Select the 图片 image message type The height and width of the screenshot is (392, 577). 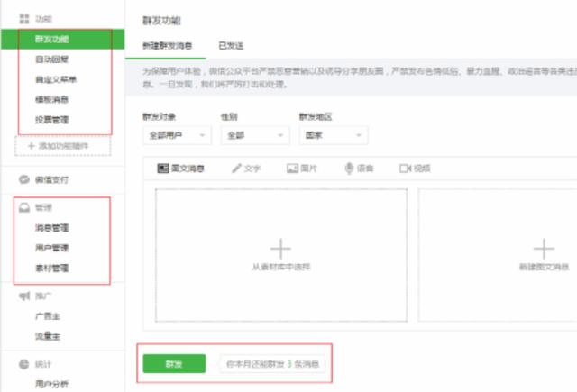302,169
